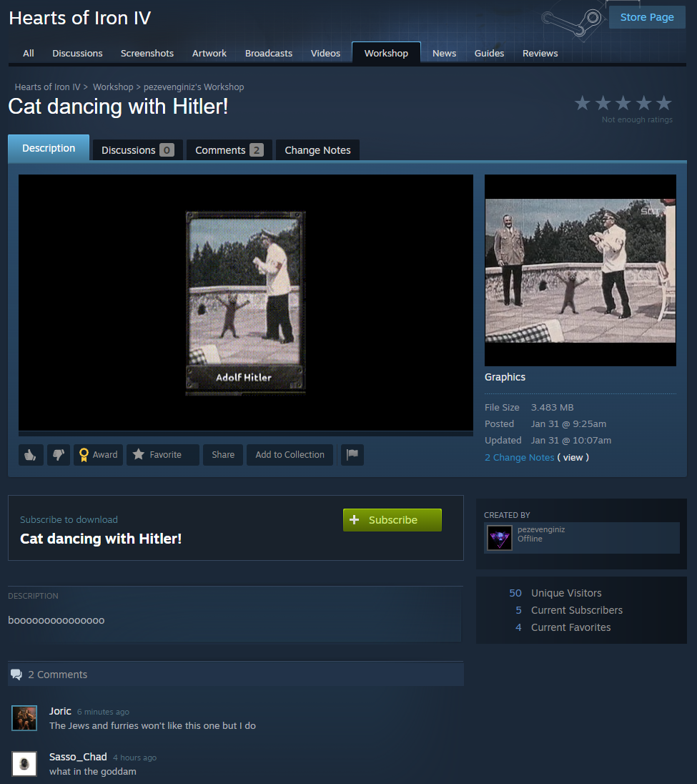This screenshot has width=697, height=784.
Task: Open creator pezevenginiz profile name
Action: (541, 529)
